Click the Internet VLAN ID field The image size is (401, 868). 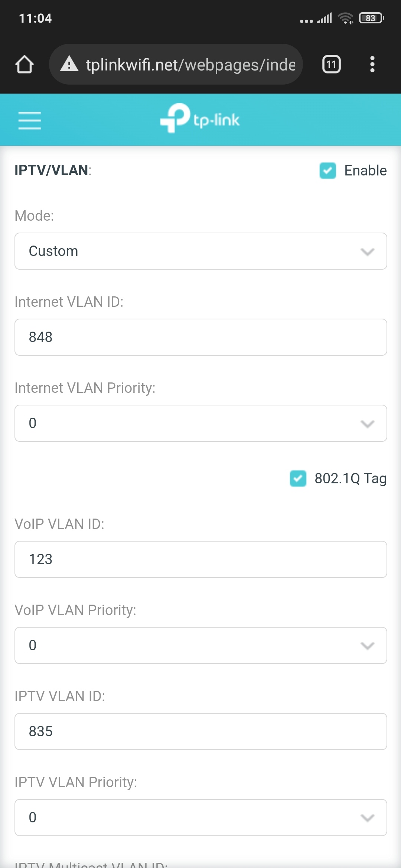200,337
